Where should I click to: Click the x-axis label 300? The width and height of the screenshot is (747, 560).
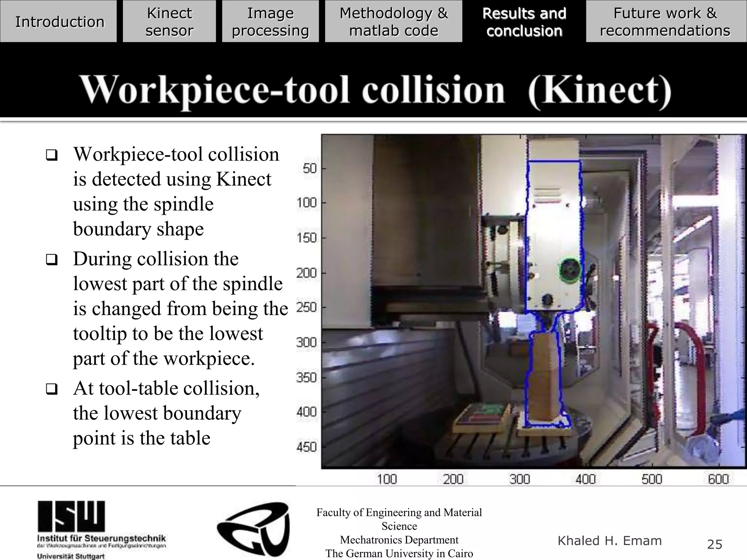tap(519, 479)
